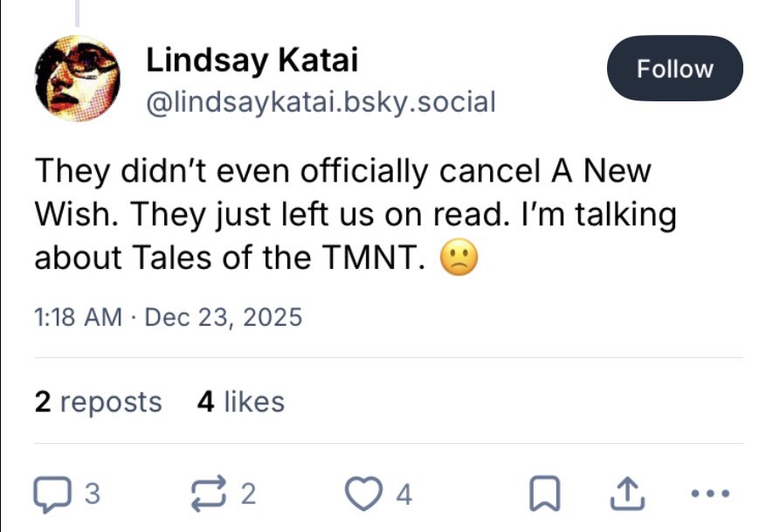This screenshot has height=532, width=766.
Task: Like the post with the heart icon
Action: 364,495
